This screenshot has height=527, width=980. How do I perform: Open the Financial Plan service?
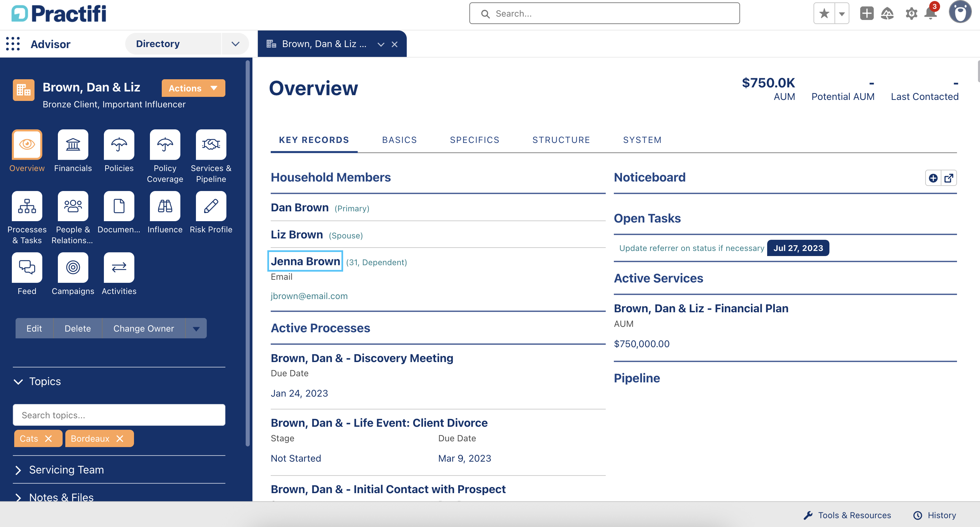701,309
